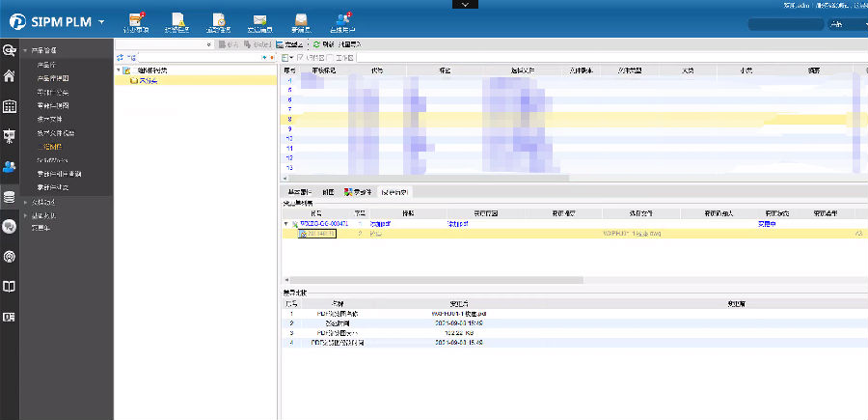Click the document with warning triangle icon
Screen dimensions: 868x420
tap(177, 19)
